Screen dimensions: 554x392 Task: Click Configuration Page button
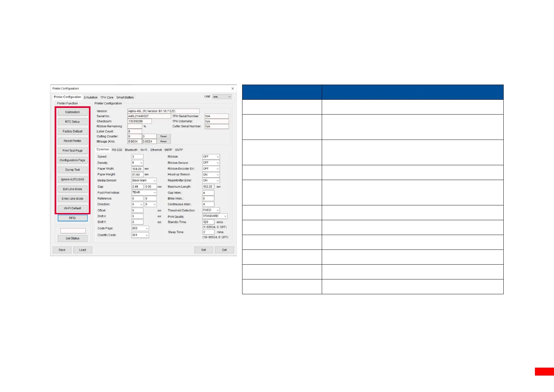(72, 160)
